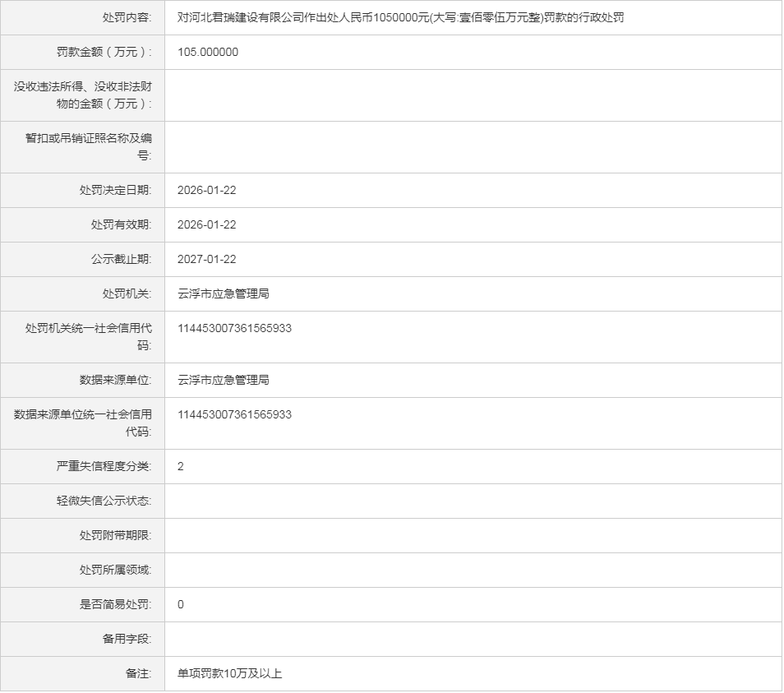Select the remark text 单项罚款10万及以上
Image resolution: width=784 pixels, height=693 pixels.
(229, 673)
